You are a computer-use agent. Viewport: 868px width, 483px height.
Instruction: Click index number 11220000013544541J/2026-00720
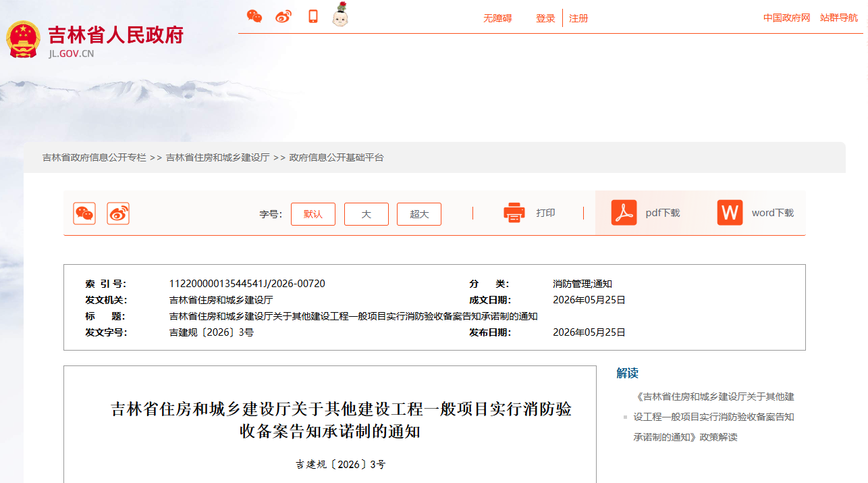pyautogui.click(x=247, y=284)
